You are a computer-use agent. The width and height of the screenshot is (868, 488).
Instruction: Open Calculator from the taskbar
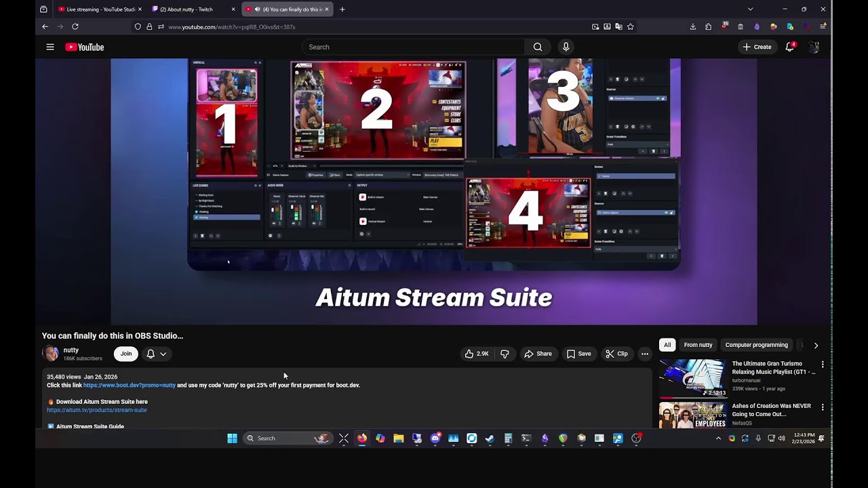pyautogui.click(x=508, y=439)
